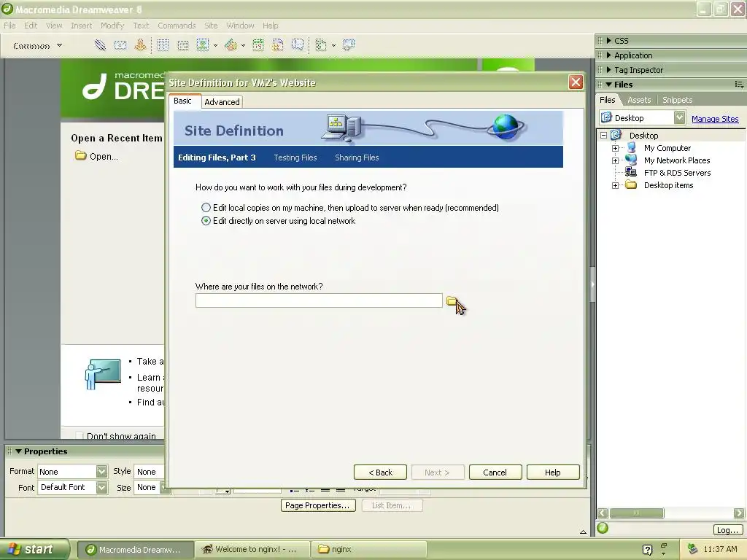This screenshot has height=560, width=747.
Task: Click the Comment insert icon
Action: click(298, 45)
